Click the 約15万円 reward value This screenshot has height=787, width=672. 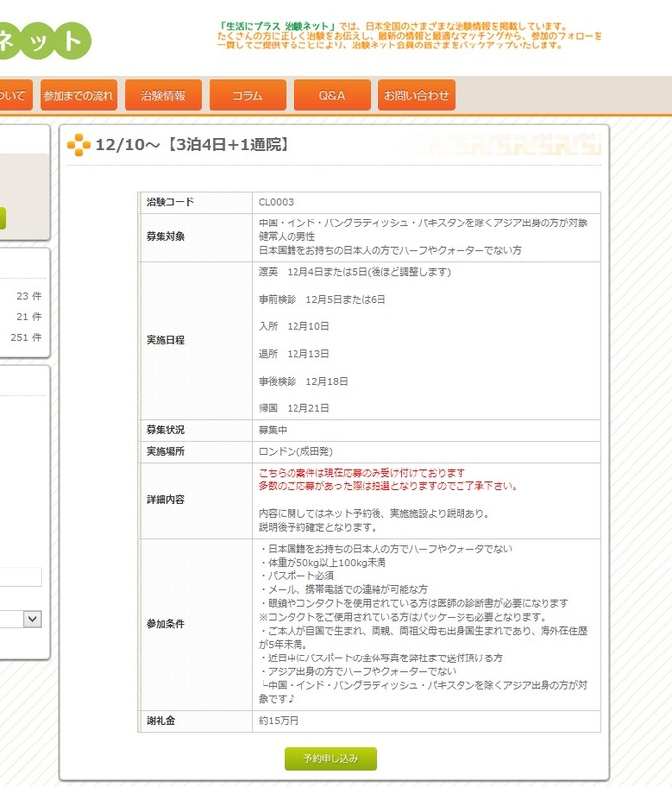279,721
